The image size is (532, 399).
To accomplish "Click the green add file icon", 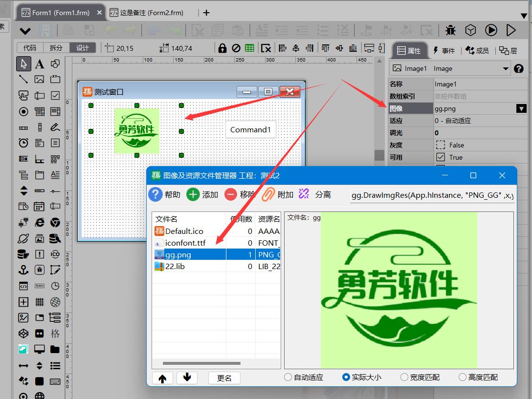I will coord(193,194).
